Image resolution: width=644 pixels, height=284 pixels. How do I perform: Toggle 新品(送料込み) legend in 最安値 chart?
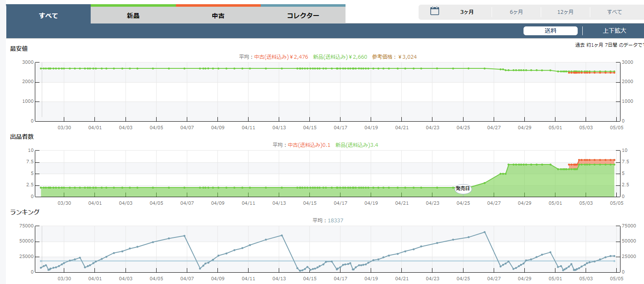[x=340, y=57]
